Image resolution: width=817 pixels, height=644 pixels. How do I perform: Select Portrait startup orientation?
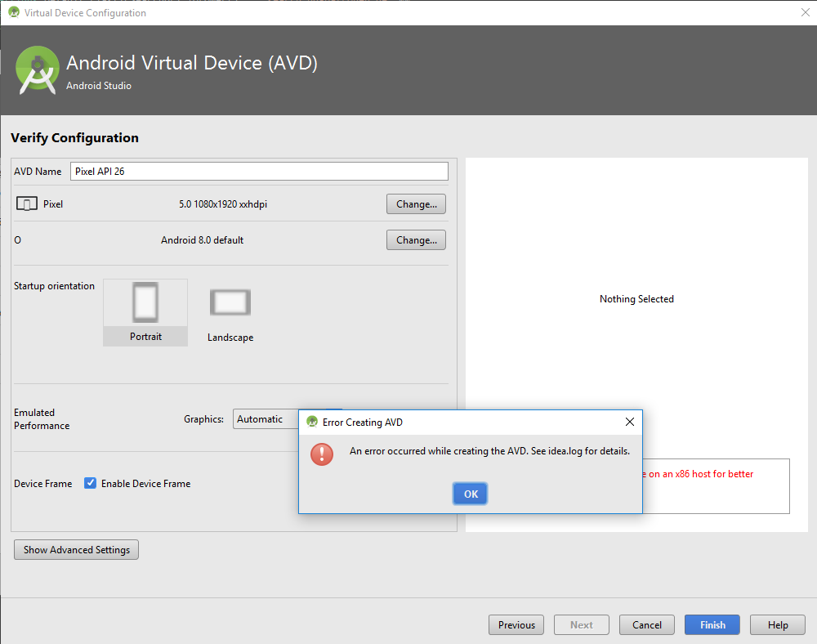pyautogui.click(x=145, y=313)
